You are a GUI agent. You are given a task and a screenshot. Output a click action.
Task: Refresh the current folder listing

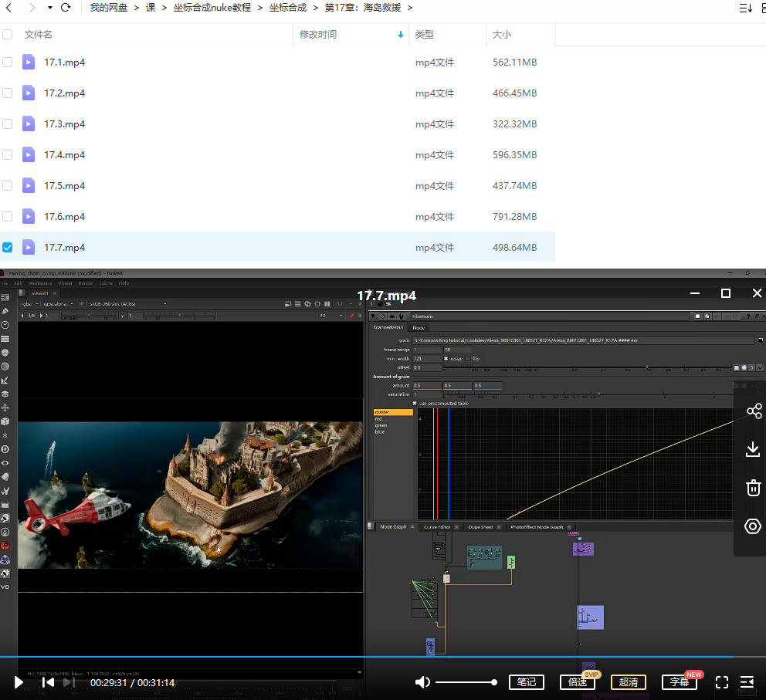[x=66, y=8]
